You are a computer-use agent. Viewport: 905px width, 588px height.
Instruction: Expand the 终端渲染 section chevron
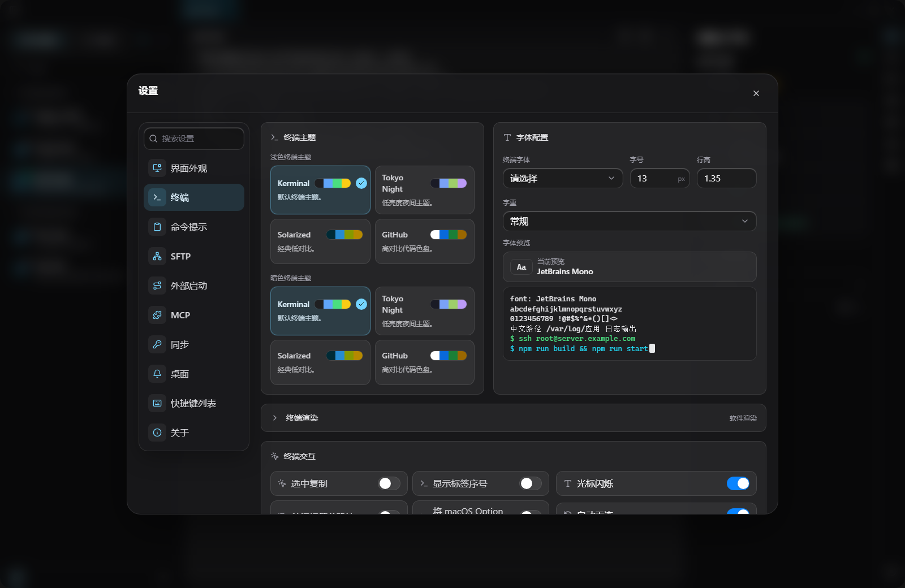coord(275,418)
